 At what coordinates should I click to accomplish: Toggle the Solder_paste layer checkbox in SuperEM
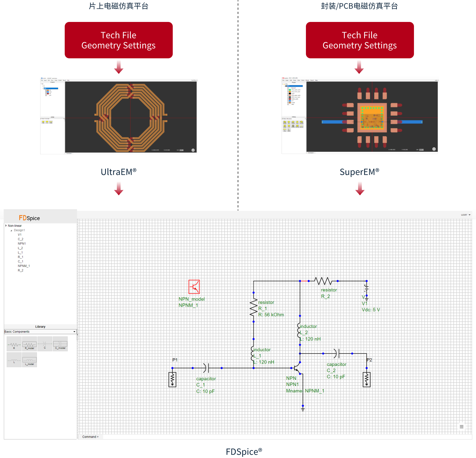click(288, 99)
